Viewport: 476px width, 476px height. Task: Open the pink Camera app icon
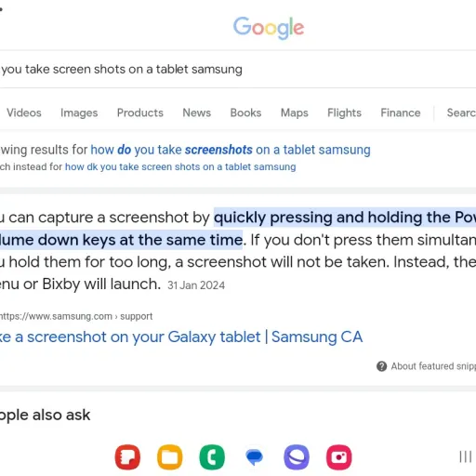click(x=338, y=457)
